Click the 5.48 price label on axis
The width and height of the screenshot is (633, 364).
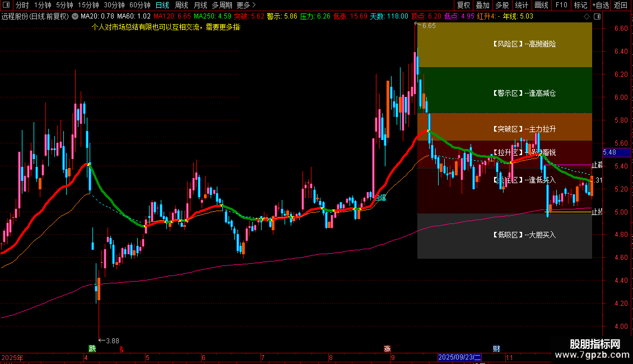(616, 152)
